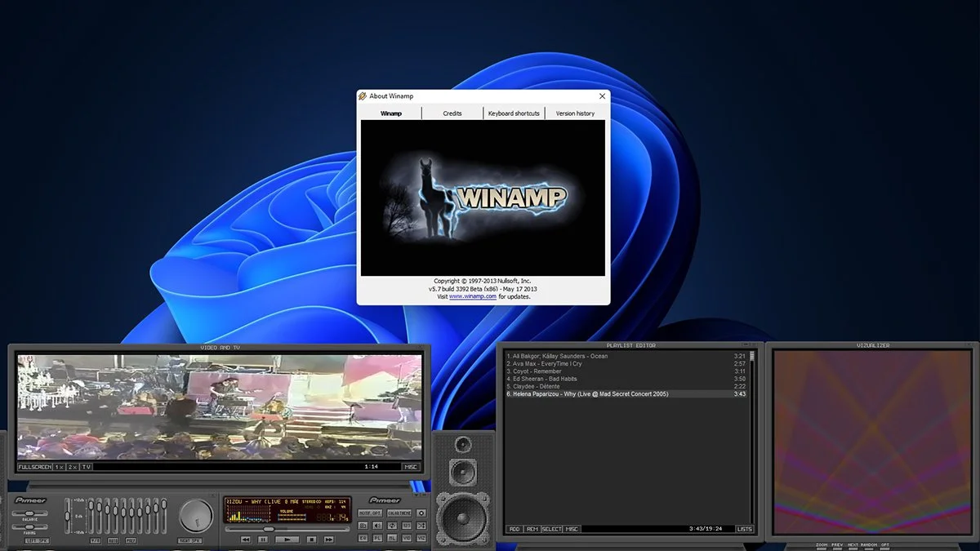This screenshot has height=551, width=980.
Task: Toggle the video window with the VID icon
Action: pyautogui.click(x=407, y=538)
